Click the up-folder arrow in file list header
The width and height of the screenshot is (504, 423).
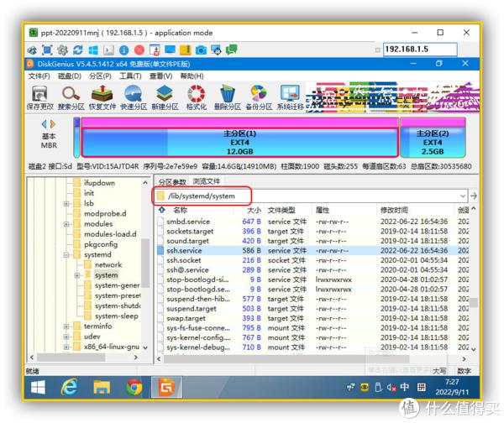(161, 210)
